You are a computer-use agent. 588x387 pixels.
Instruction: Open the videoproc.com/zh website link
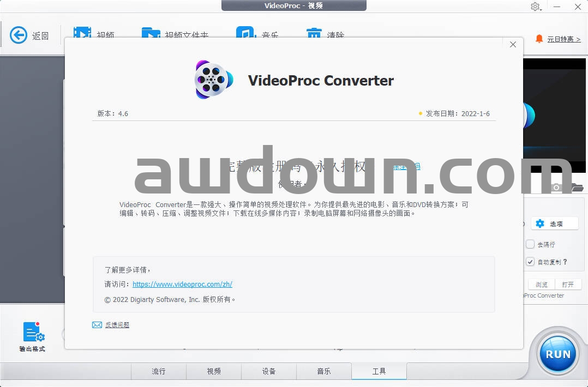pyautogui.click(x=182, y=284)
